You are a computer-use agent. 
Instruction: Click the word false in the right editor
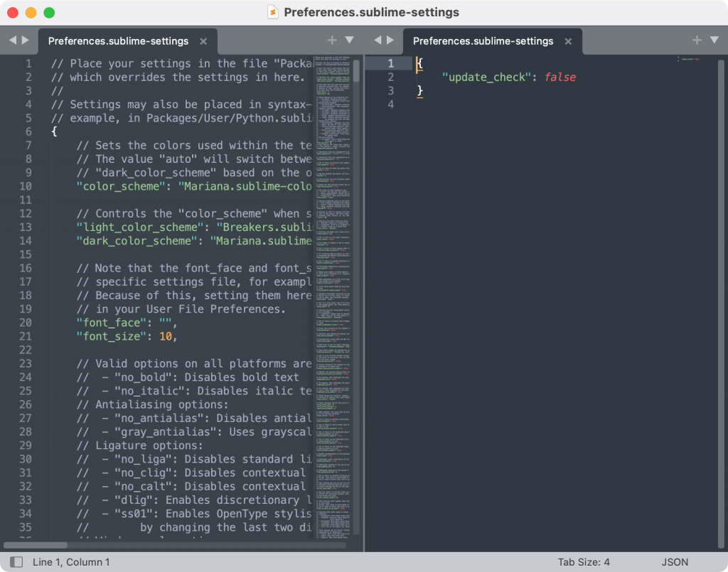pos(560,77)
